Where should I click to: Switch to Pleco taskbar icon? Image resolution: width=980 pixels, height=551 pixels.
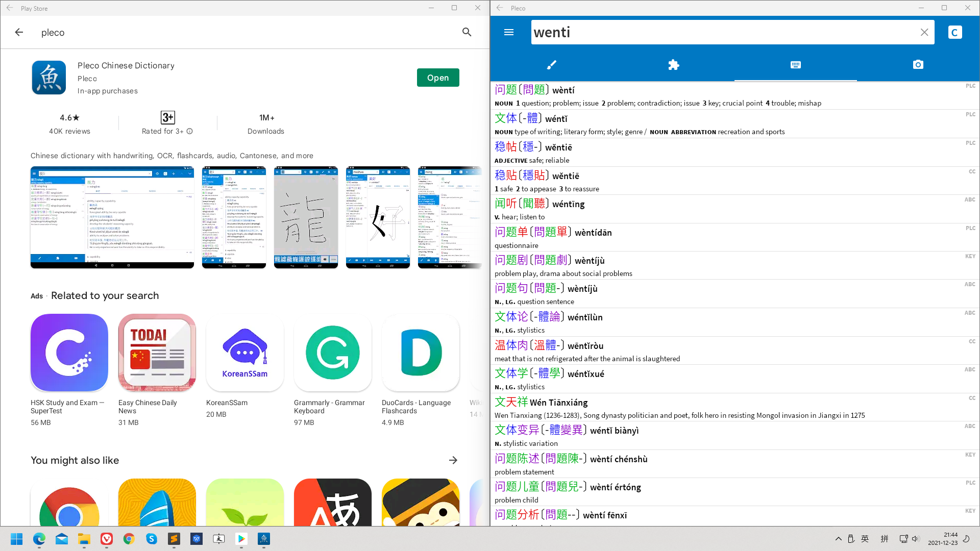(264, 539)
